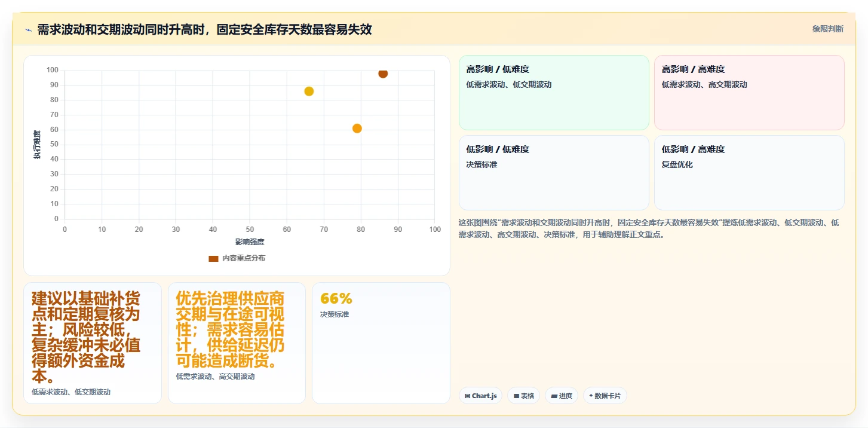Select the dark brown scatter point near 98
868x428 pixels.
point(383,74)
